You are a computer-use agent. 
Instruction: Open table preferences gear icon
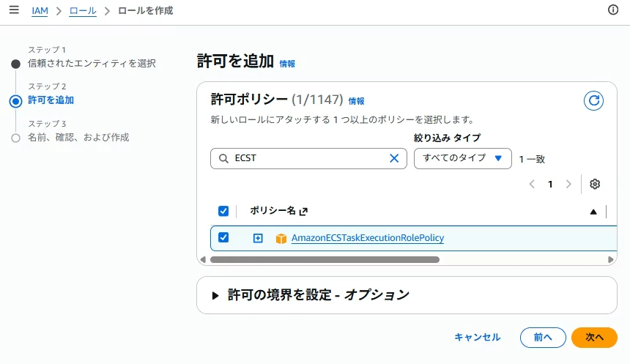click(595, 184)
